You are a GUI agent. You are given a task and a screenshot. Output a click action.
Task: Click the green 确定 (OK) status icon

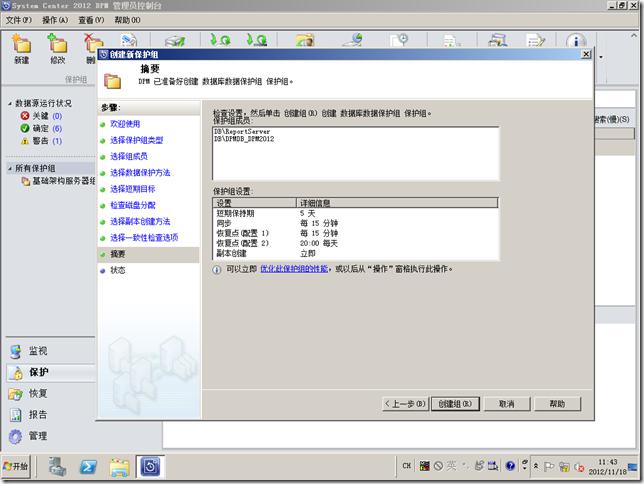coord(25,128)
